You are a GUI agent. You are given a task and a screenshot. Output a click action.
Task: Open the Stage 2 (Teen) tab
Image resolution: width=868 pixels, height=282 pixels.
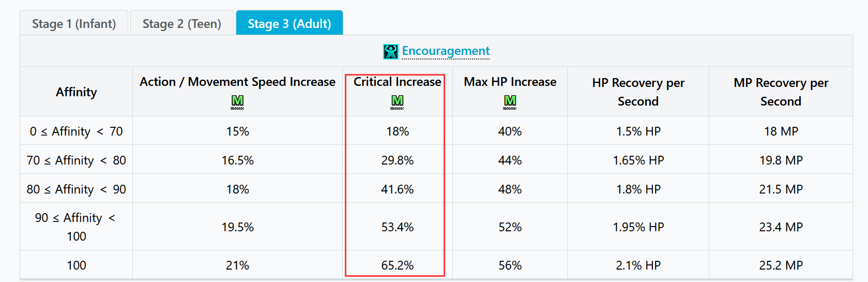tap(182, 24)
